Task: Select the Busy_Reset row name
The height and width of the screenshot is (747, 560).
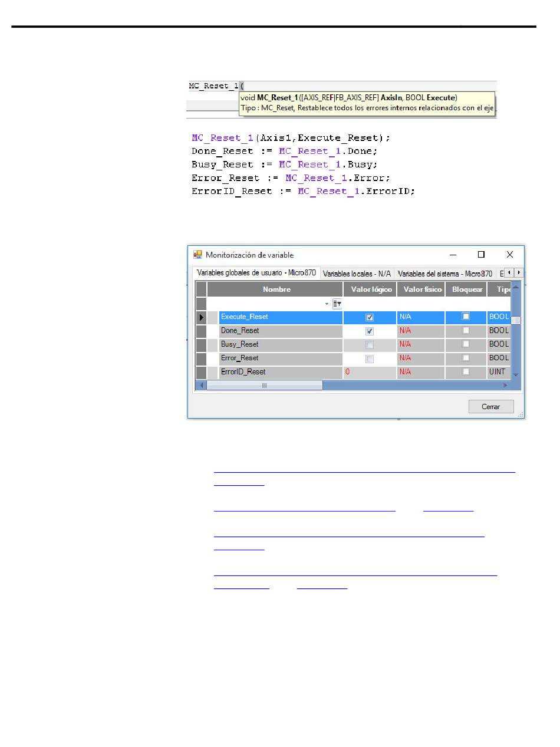Action: [x=281, y=344]
